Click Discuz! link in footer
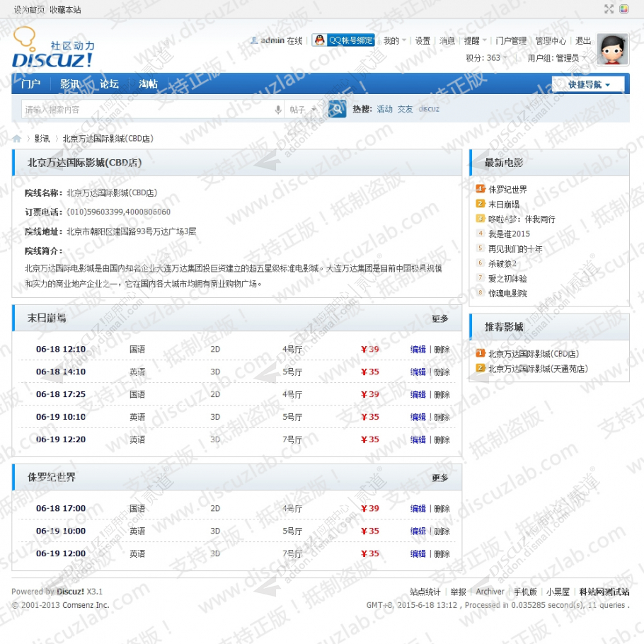The height and width of the screenshot is (644, 644). [x=70, y=592]
